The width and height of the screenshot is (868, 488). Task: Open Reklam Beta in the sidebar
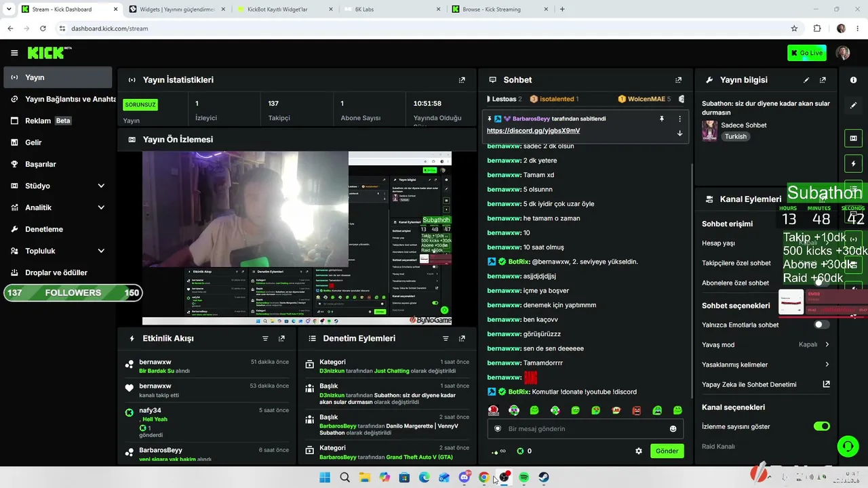coord(58,121)
